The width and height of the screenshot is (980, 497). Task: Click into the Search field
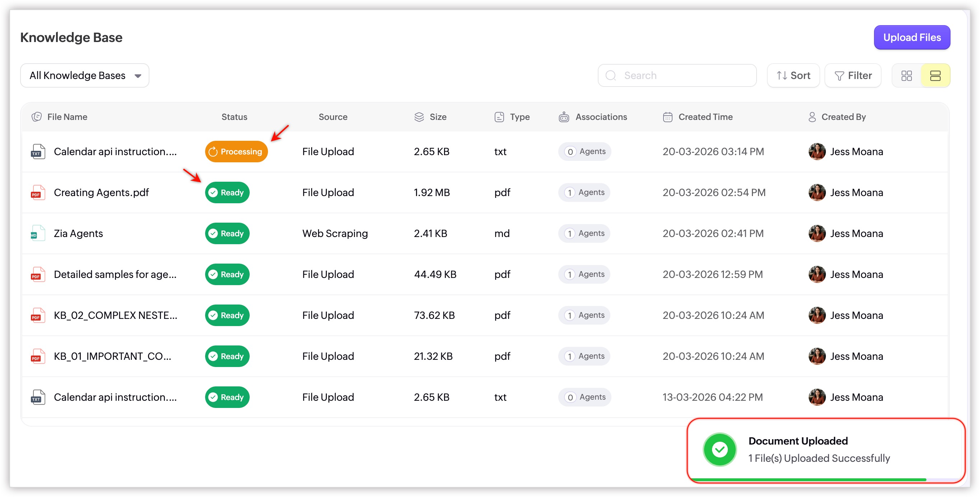tap(677, 76)
